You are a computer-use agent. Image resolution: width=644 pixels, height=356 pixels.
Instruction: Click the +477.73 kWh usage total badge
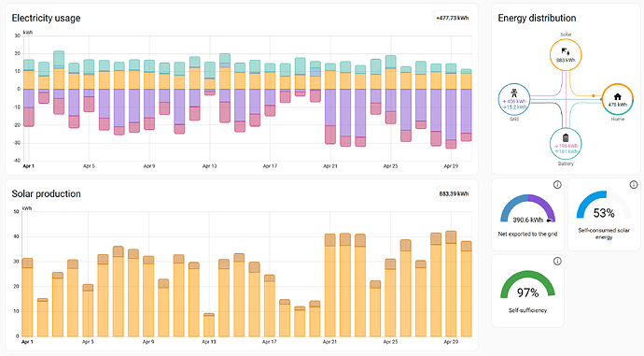pos(452,18)
